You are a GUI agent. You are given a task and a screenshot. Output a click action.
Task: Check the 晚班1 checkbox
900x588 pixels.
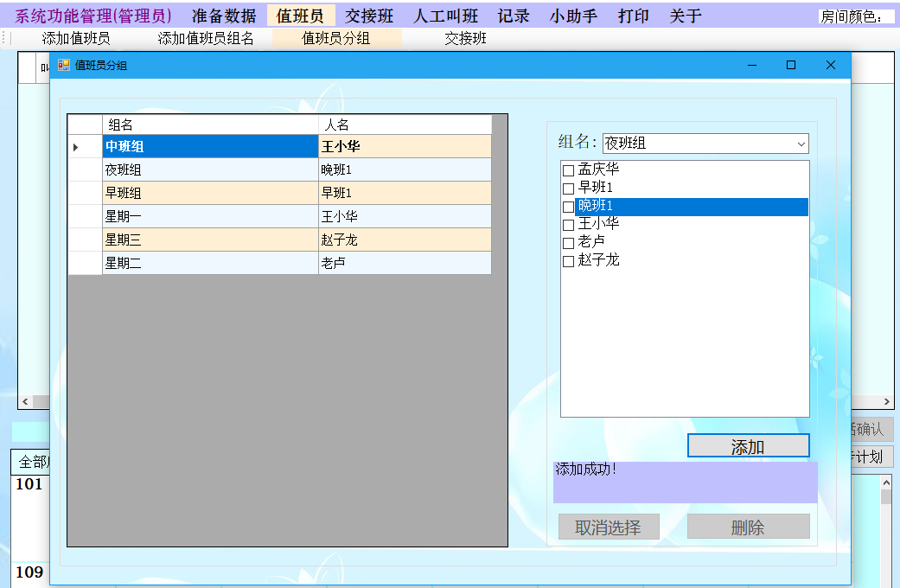pos(568,207)
